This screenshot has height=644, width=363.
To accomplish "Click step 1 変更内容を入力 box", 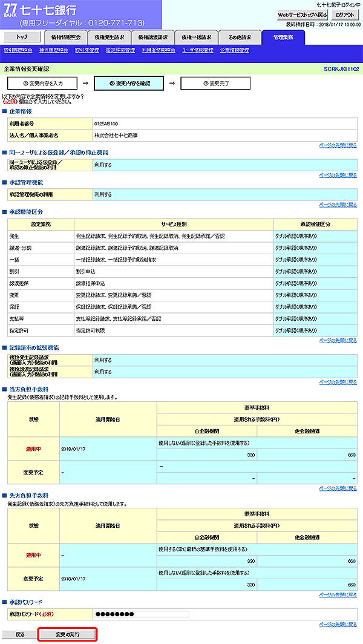I will (42, 84).
